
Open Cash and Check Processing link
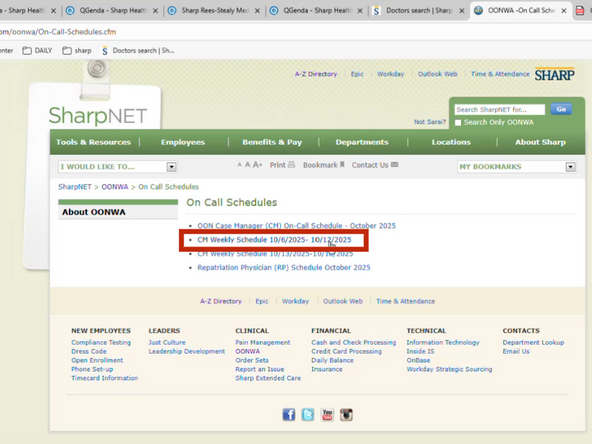(354, 342)
